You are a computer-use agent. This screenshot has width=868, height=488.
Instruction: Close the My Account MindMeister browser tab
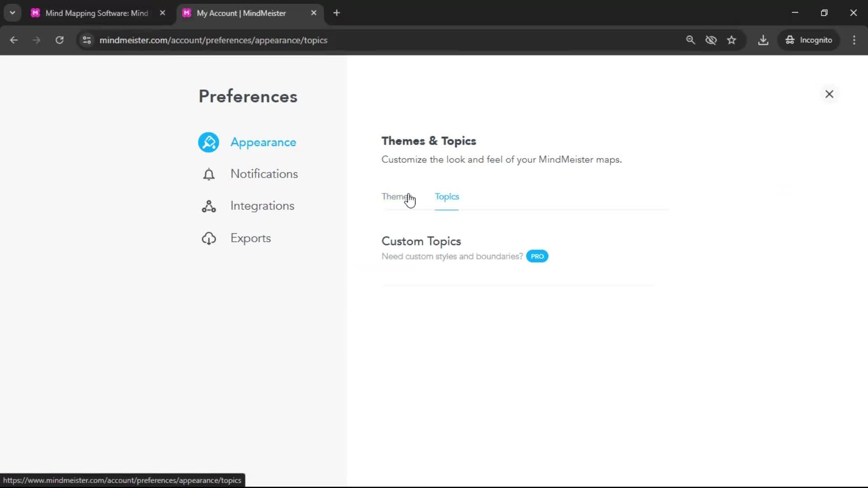coord(314,13)
